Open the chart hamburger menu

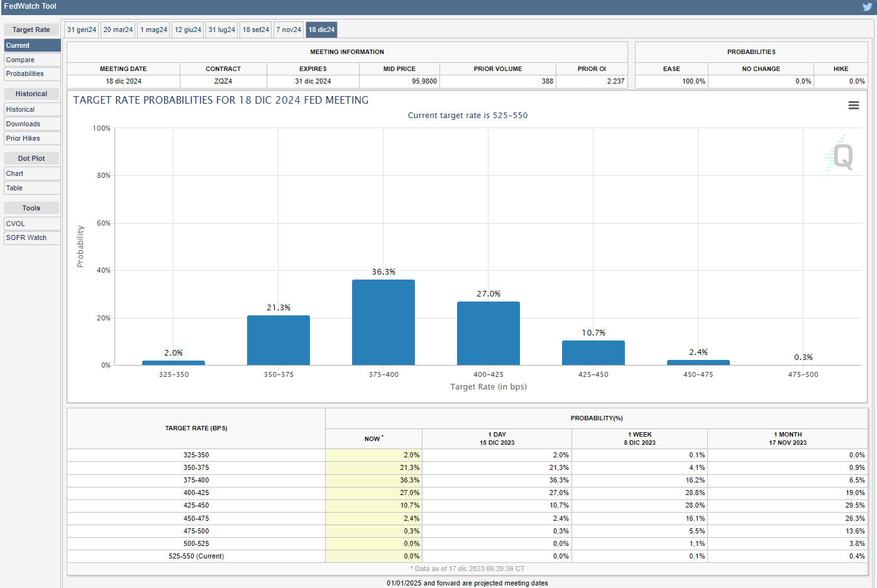(x=853, y=106)
